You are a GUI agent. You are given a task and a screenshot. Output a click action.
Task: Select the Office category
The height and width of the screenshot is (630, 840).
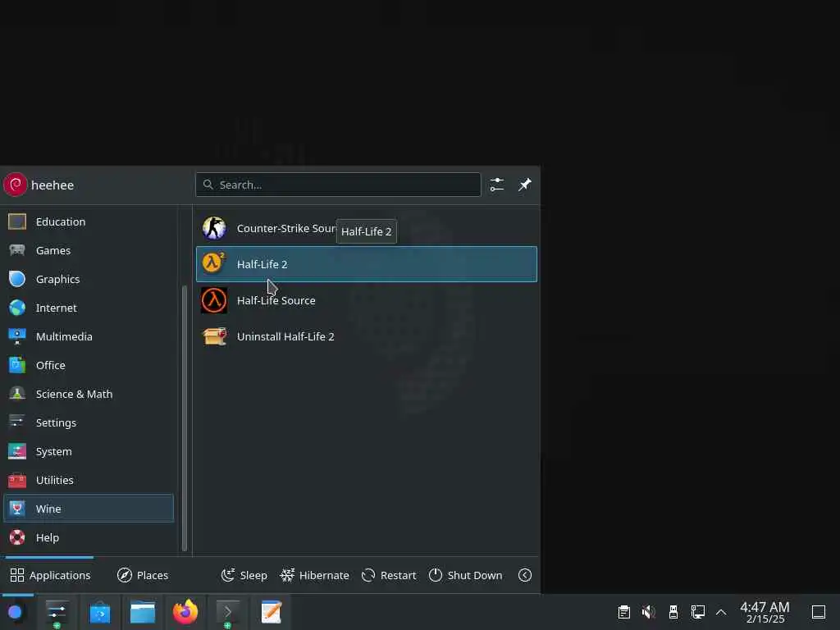coord(89,365)
